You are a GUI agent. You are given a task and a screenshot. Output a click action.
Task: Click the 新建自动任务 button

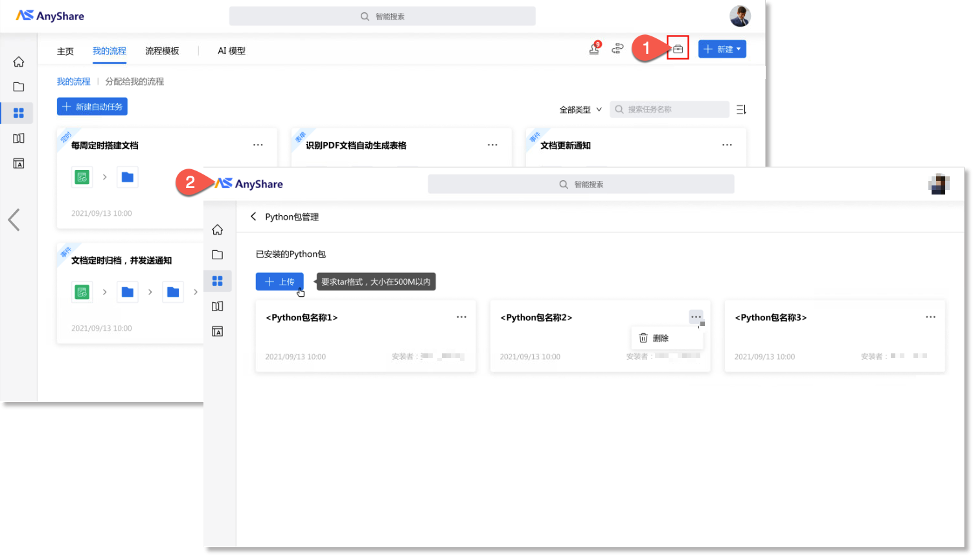coord(92,106)
